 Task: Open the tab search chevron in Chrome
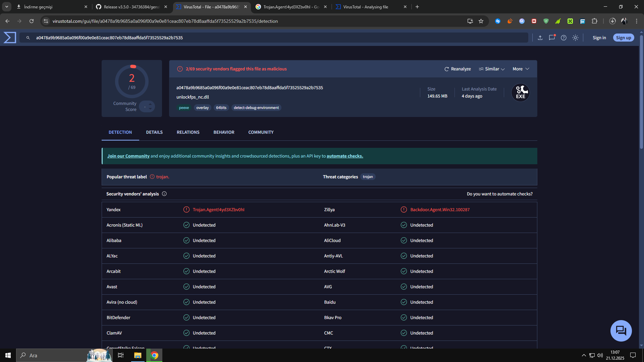pyautogui.click(x=7, y=7)
